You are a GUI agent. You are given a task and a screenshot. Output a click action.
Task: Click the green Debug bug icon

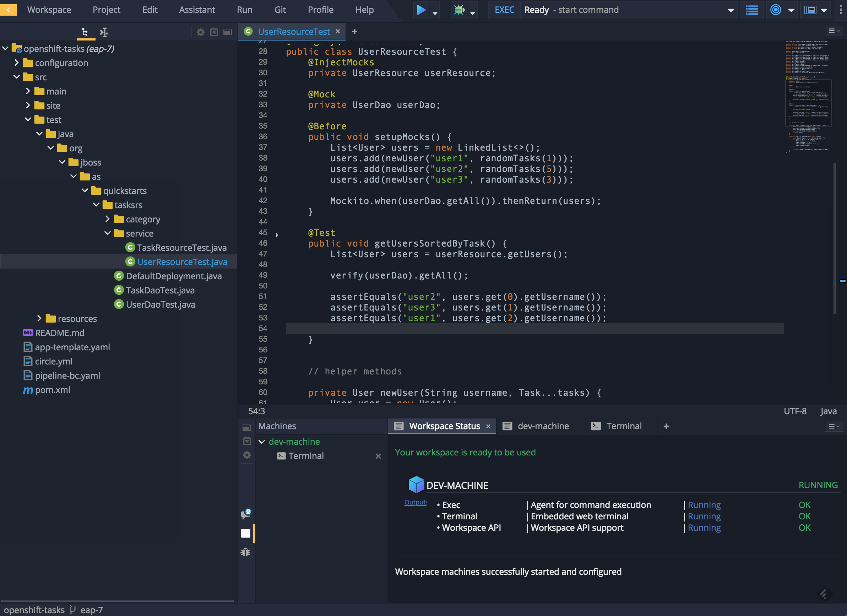(x=459, y=10)
